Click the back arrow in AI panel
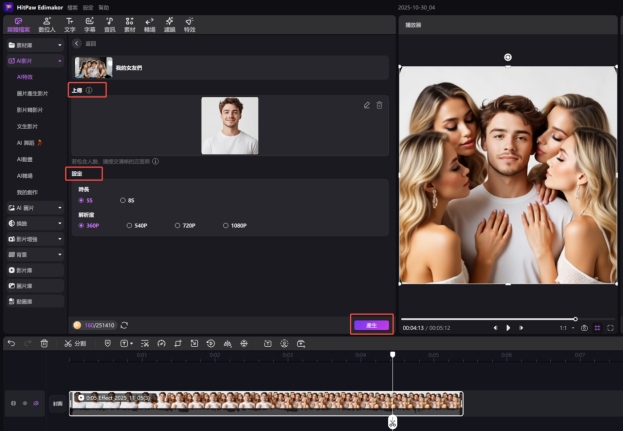This screenshot has height=432, width=623. click(x=79, y=45)
